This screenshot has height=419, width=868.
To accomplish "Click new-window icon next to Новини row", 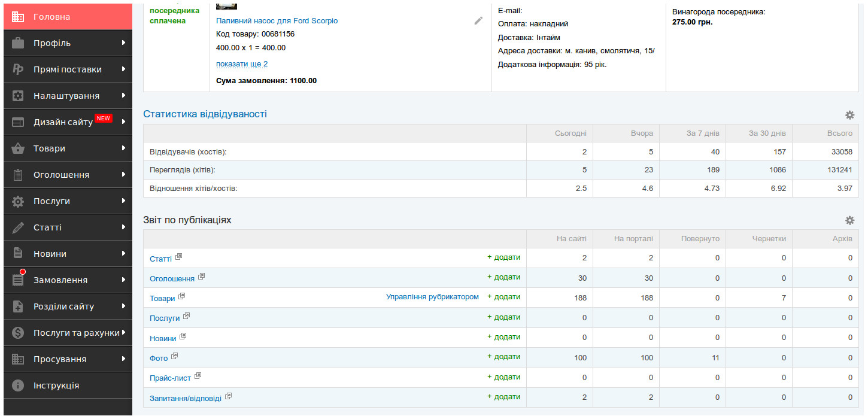I will [183, 336].
